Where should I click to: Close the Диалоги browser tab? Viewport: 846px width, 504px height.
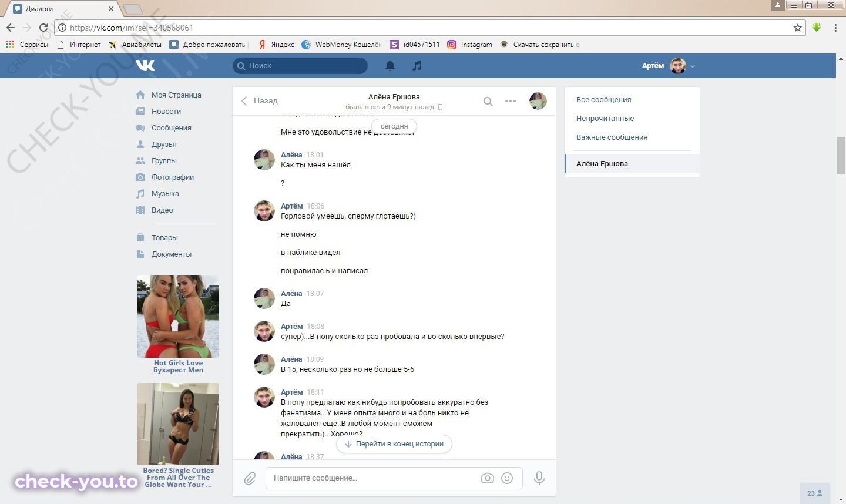point(111,9)
